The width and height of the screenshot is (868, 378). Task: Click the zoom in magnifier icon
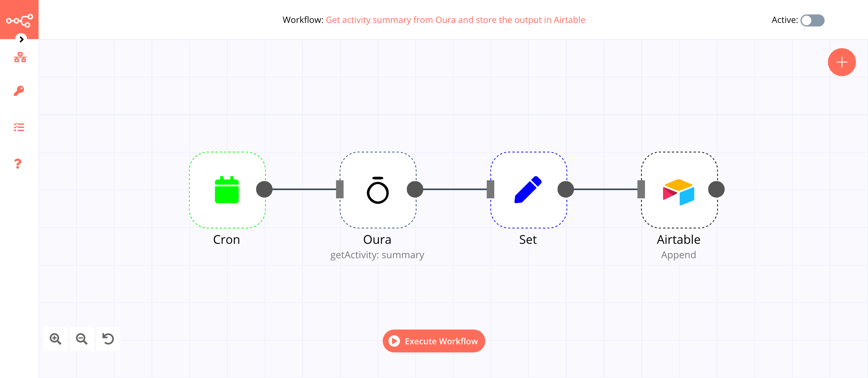55,339
